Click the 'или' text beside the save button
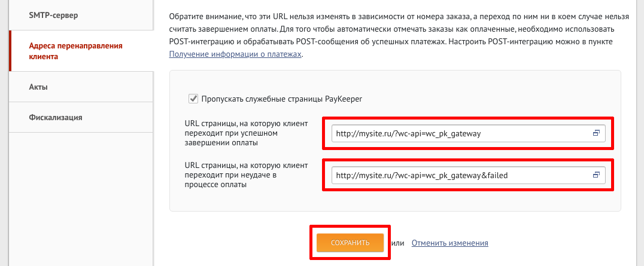Screen dimensions: 644x266 [x=397, y=243]
